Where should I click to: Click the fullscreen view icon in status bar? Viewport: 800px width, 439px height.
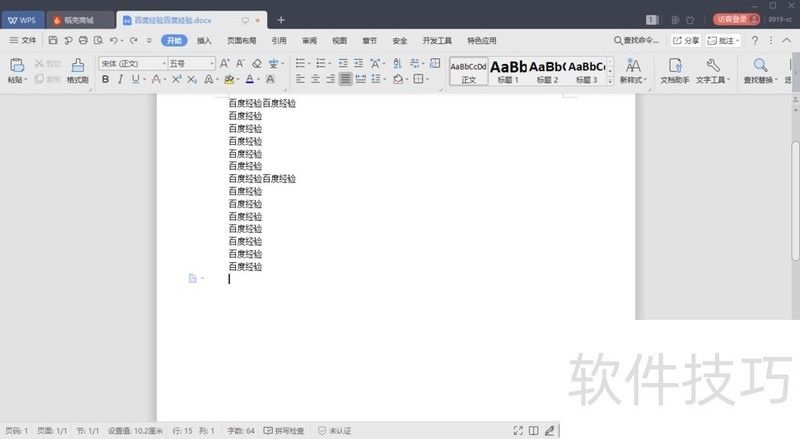(518, 431)
